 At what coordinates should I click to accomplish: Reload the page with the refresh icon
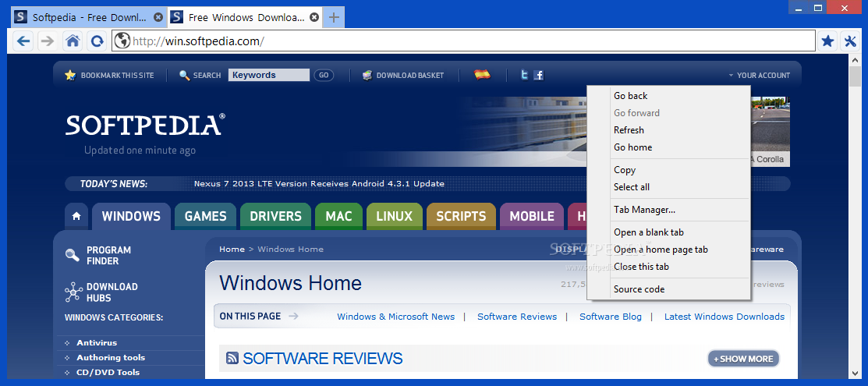click(97, 41)
